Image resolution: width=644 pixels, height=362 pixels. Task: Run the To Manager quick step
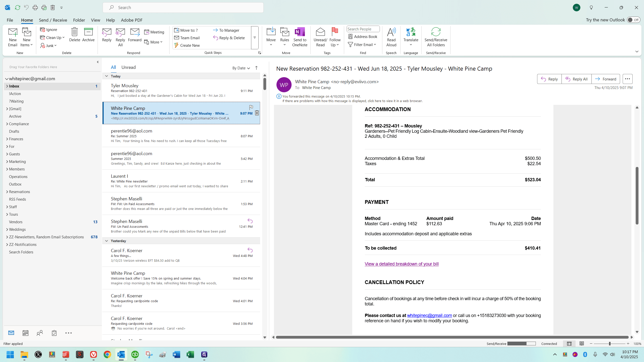click(x=226, y=30)
